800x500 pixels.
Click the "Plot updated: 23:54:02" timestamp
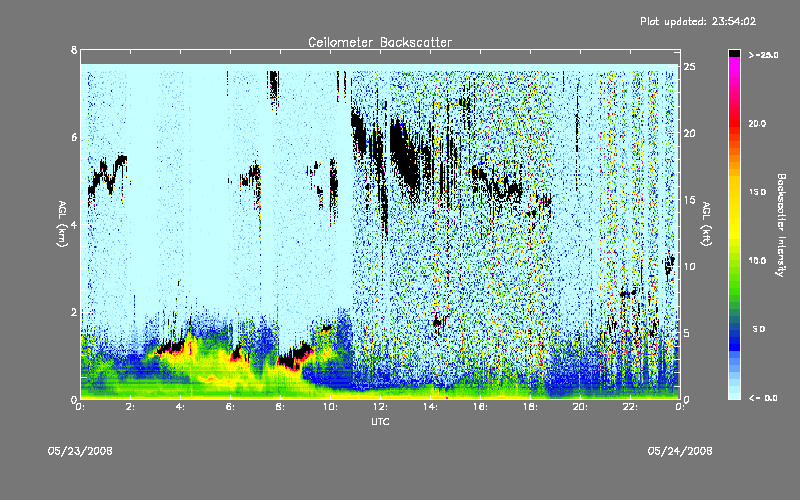pyautogui.click(x=698, y=21)
